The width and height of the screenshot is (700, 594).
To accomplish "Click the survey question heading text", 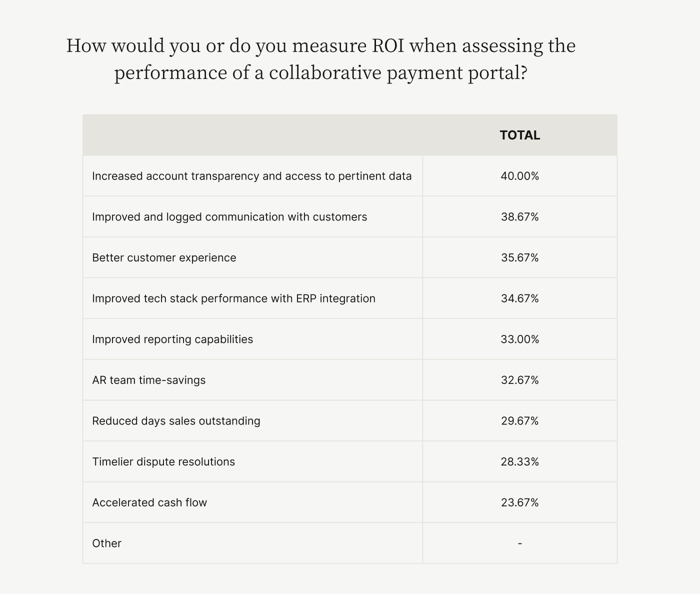I will [321, 59].
